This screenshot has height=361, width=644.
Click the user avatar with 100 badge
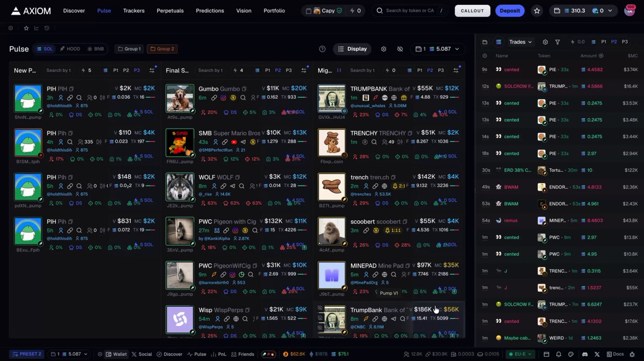(629, 11)
